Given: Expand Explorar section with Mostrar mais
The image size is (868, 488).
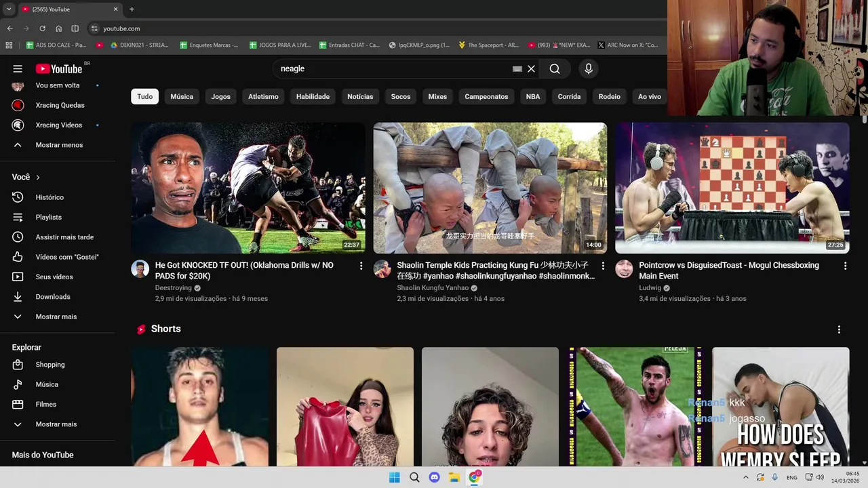Looking at the screenshot, I should coord(57,424).
